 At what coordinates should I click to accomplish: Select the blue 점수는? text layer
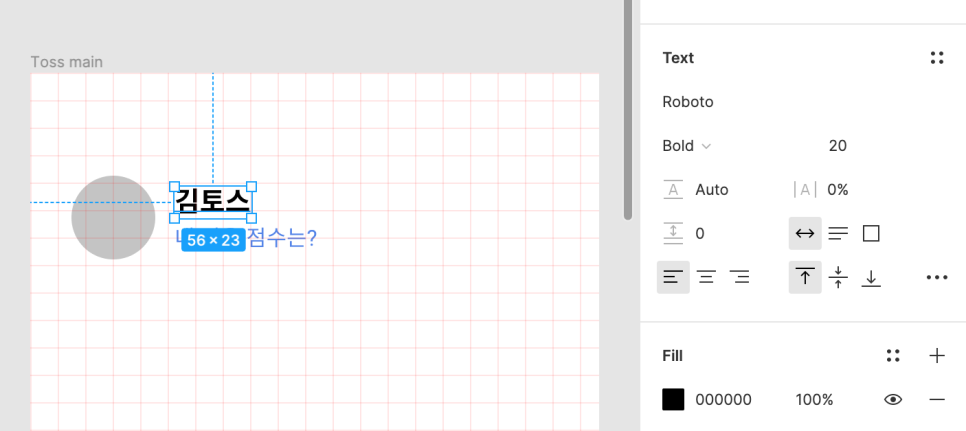282,238
